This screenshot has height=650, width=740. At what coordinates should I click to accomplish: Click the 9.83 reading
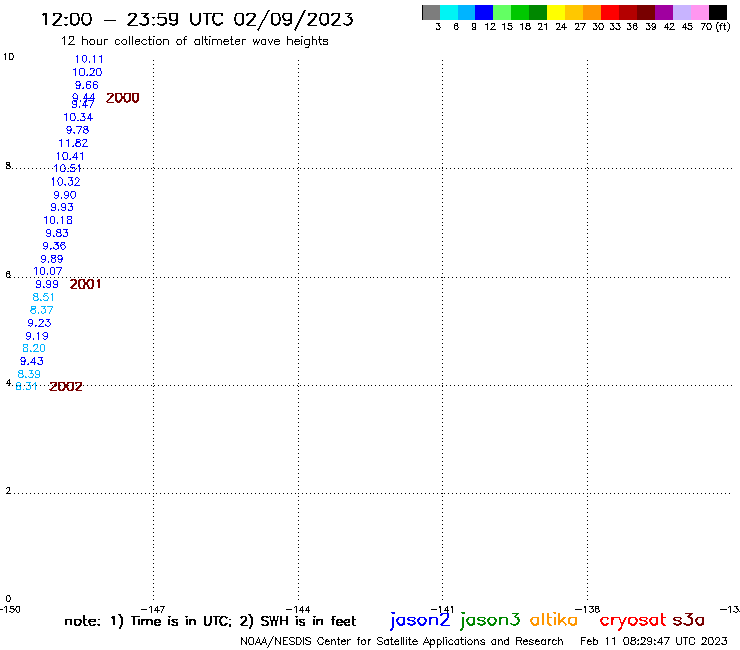tap(57, 233)
